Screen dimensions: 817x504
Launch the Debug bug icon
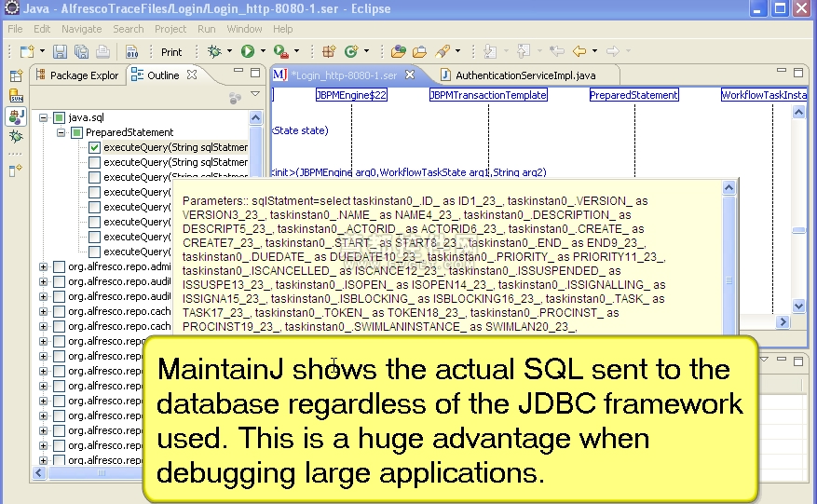214,51
